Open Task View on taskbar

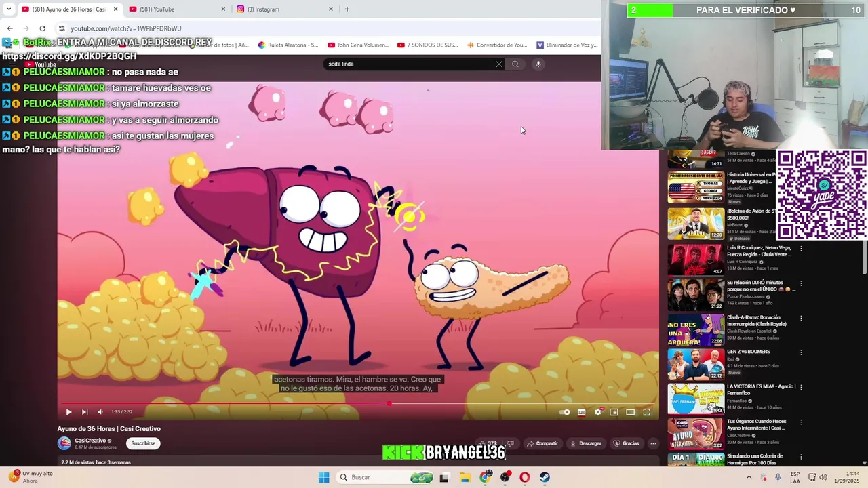pos(444,477)
